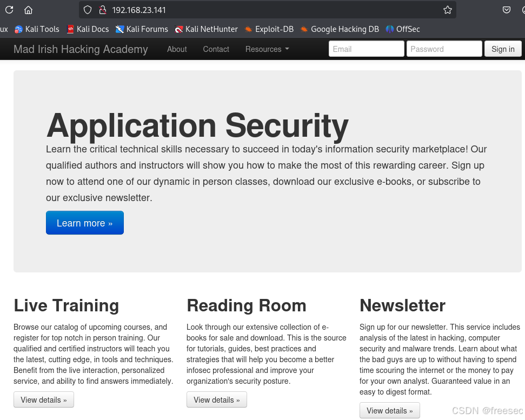
Task: Open the Google Hacking DB bookmark
Action: (340, 29)
